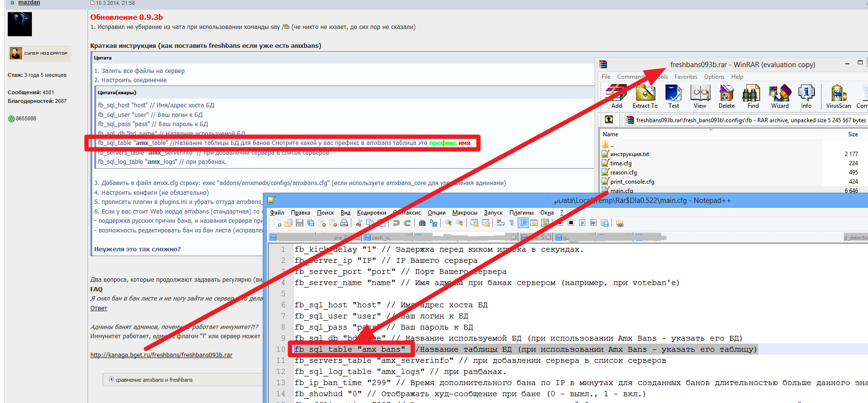Click the Replace icon in Notepad++
This screenshot has width=868, height=403.
(434, 223)
